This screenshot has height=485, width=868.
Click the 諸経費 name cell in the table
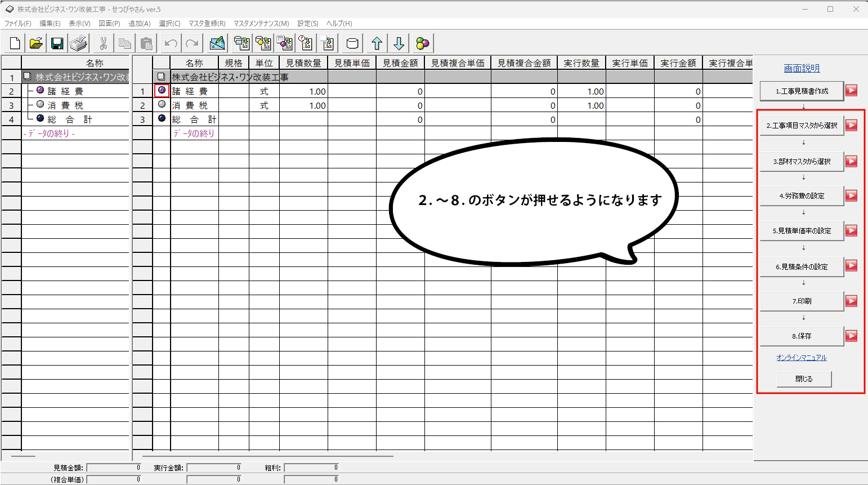coord(194,91)
